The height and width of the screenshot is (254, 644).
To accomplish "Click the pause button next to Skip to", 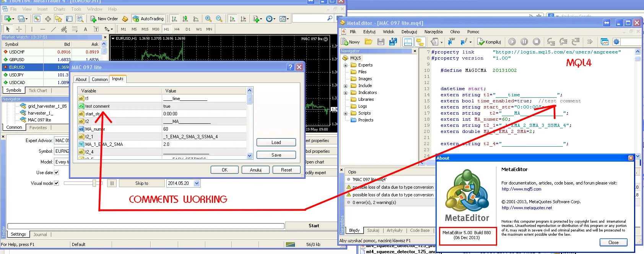I will 112,183.
